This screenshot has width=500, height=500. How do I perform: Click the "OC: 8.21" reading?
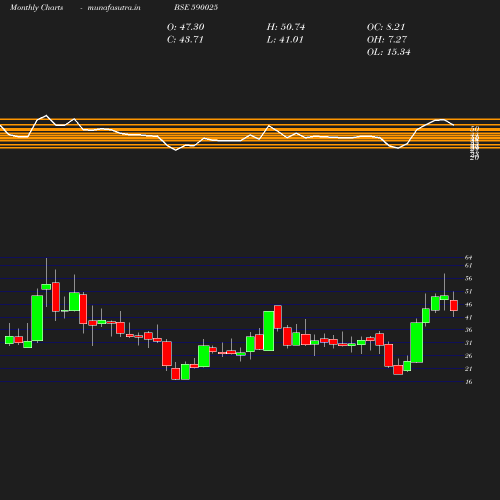point(386,27)
